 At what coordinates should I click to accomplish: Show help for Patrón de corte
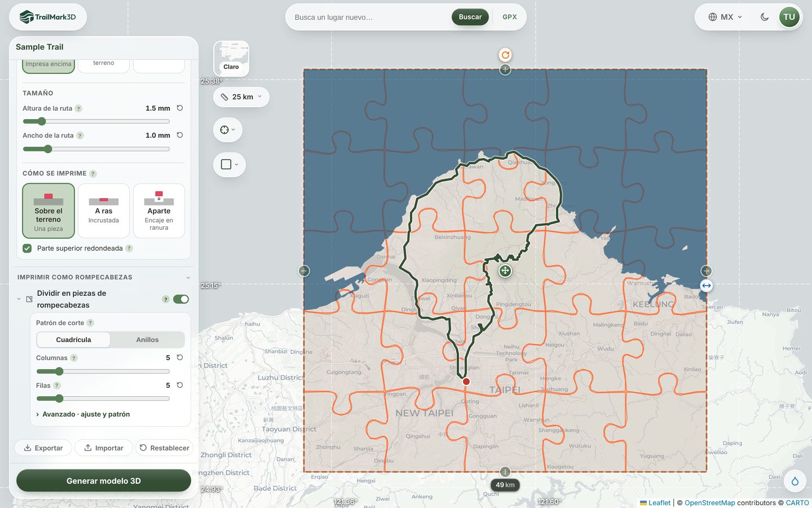pos(90,323)
